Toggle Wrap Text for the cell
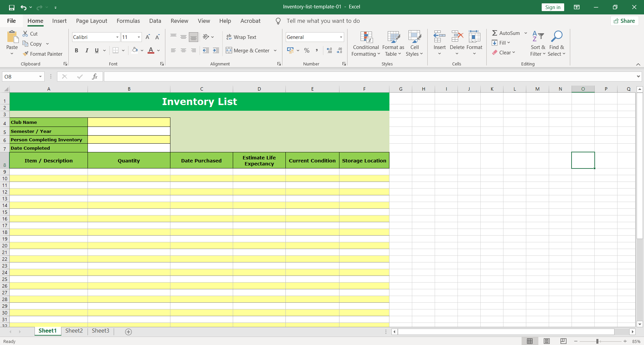This screenshot has height=345, width=644. [241, 37]
